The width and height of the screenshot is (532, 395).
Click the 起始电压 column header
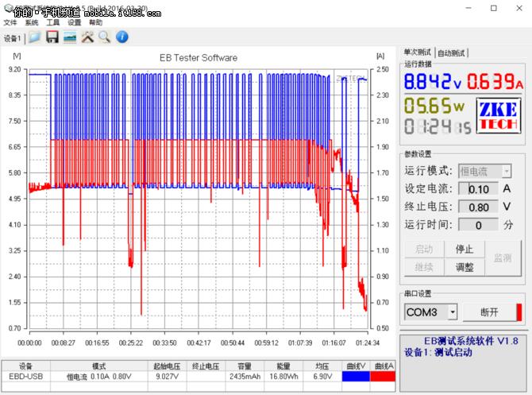(167, 366)
